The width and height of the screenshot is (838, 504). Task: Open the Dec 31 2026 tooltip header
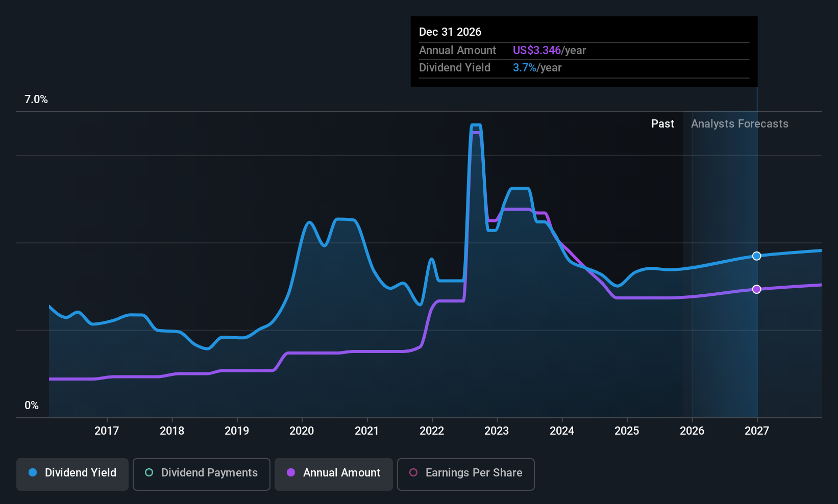(x=450, y=32)
